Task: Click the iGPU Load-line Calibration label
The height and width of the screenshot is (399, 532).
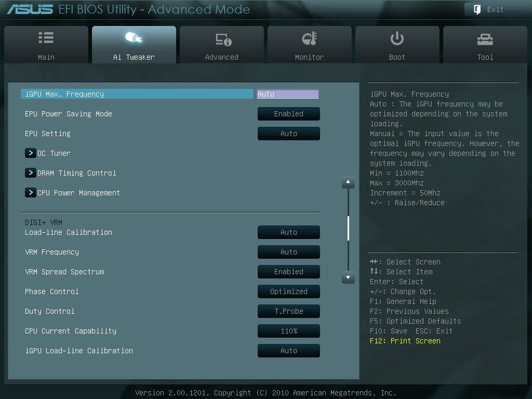Action: tap(79, 351)
